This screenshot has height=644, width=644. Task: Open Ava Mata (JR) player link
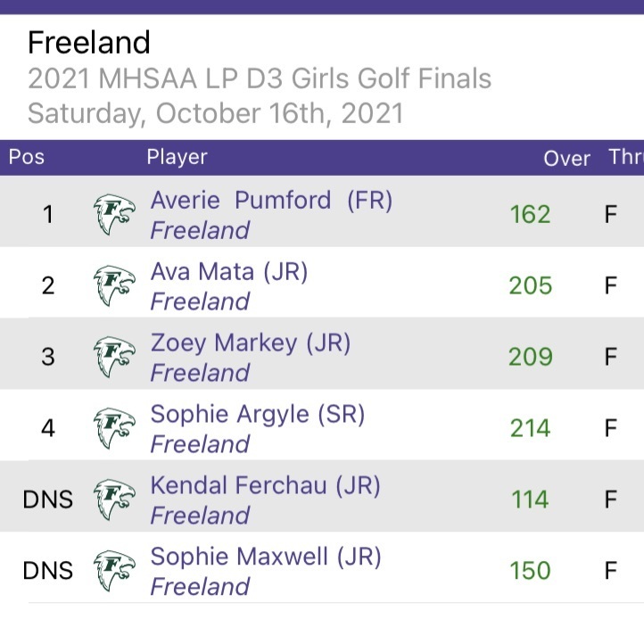[x=229, y=272]
